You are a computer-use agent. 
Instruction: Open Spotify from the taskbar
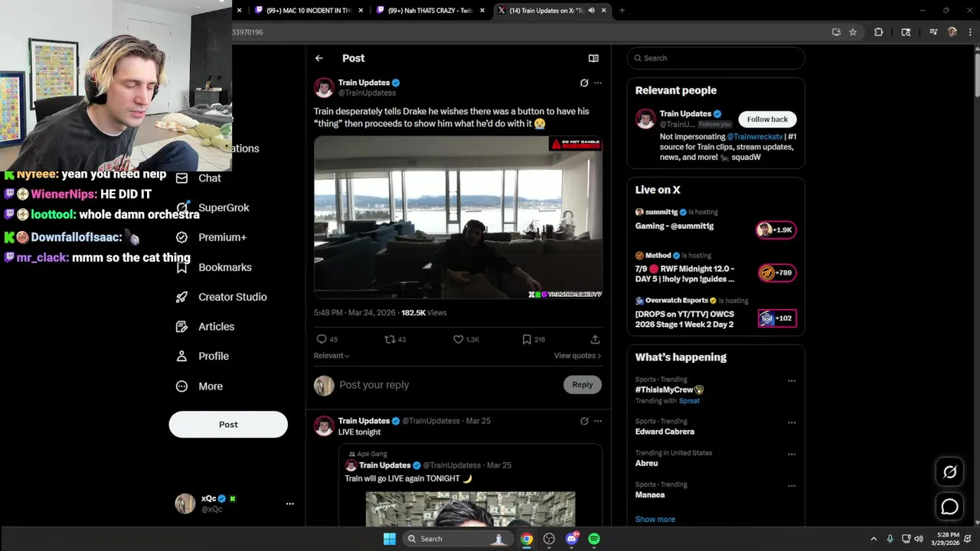(x=594, y=539)
